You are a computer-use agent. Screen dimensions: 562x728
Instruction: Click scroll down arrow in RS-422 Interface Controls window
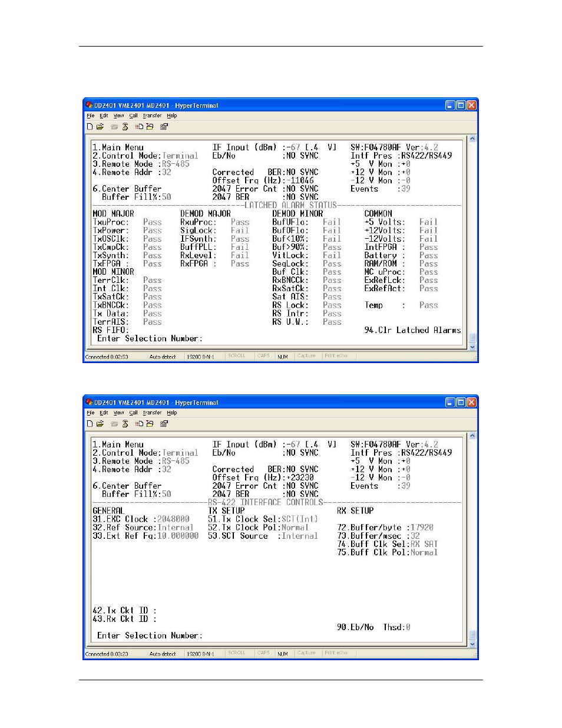pos(472,644)
